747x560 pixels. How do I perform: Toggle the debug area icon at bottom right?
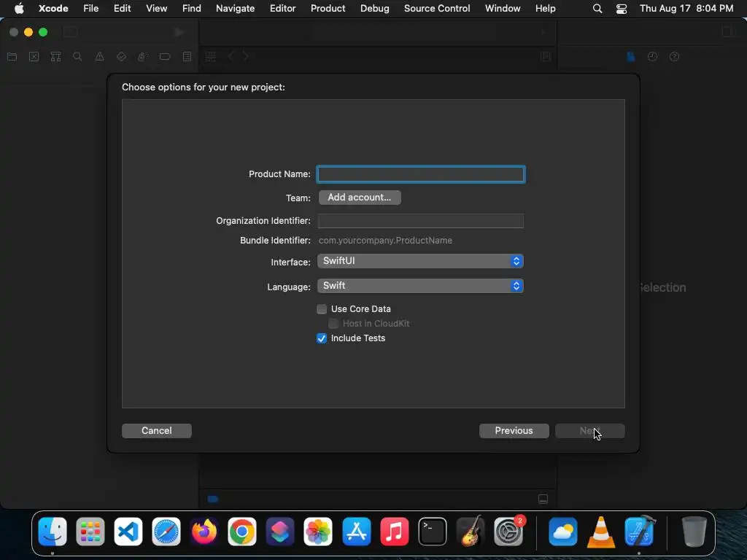click(543, 499)
